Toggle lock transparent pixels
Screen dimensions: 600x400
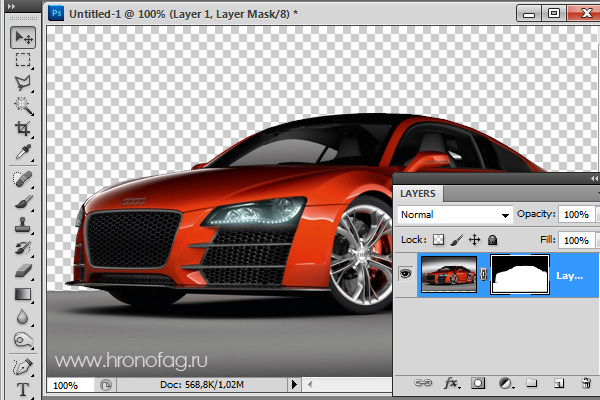pos(438,240)
